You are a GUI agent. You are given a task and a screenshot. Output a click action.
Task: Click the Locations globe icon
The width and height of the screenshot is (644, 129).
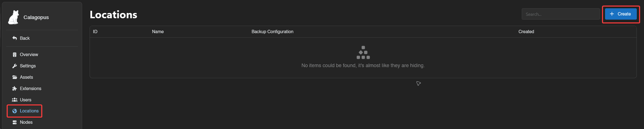[15, 111]
